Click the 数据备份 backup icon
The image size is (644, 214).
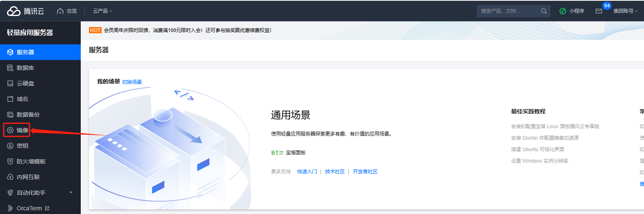[10, 115]
